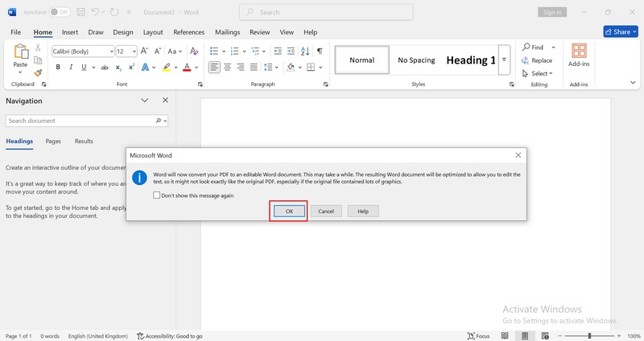This screenshot has width=644, height=341.
Task: Switch to the Design tab
Action: [123, 32]
